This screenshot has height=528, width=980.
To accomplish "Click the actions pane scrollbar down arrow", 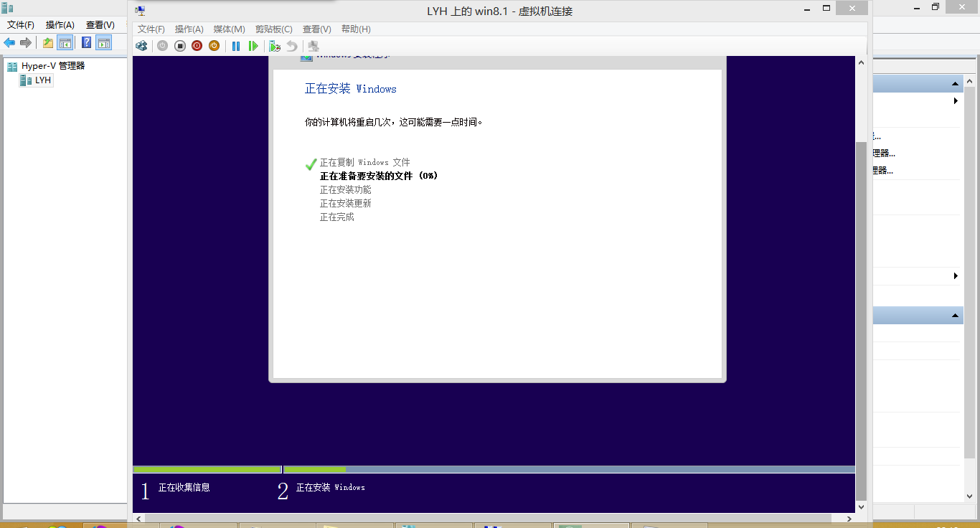I will [970, 495].
